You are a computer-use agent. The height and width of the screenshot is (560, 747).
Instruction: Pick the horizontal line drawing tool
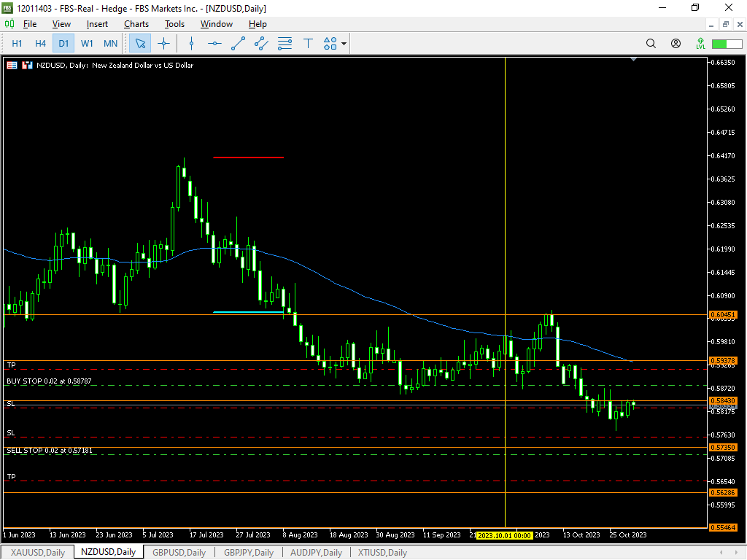point(214,44)
